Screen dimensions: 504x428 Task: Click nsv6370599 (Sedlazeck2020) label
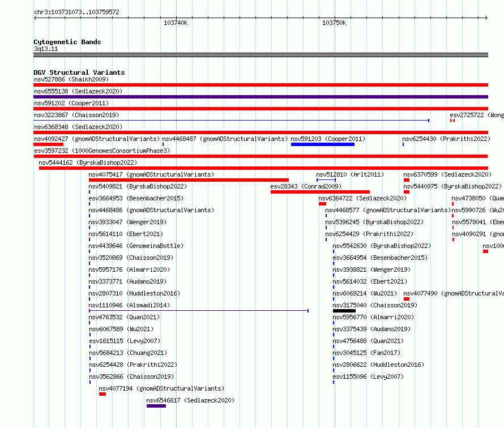(x=447, y=174)
